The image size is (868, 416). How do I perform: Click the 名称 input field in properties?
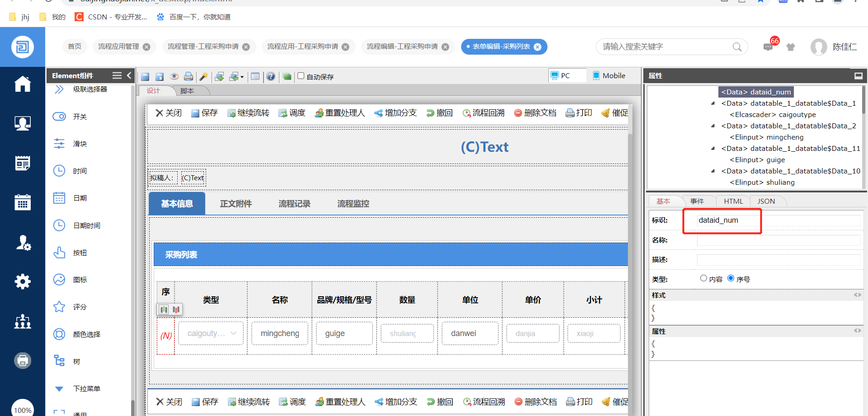(x=778, y=240)
